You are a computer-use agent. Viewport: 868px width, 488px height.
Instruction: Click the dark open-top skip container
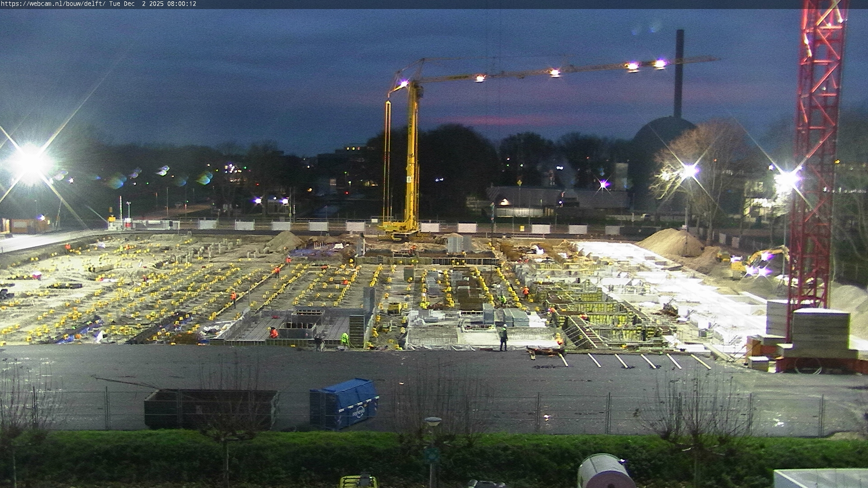click(x=211, y=408)
